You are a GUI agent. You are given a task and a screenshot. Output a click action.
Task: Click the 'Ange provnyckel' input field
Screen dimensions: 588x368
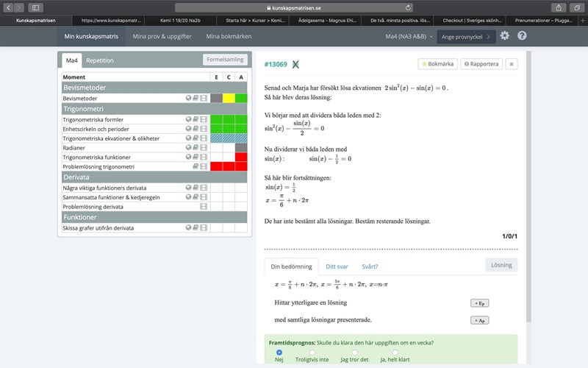pos(461,36)
